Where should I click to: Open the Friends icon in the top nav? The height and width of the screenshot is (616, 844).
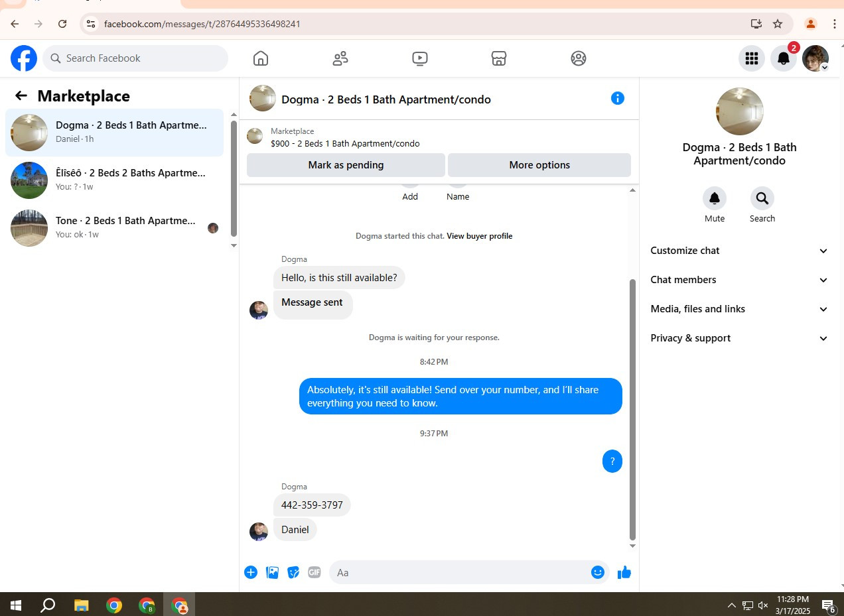340,58
